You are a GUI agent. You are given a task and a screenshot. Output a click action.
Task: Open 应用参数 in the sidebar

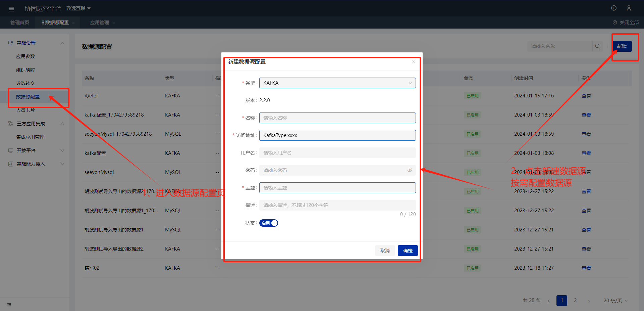coord(25,56)
